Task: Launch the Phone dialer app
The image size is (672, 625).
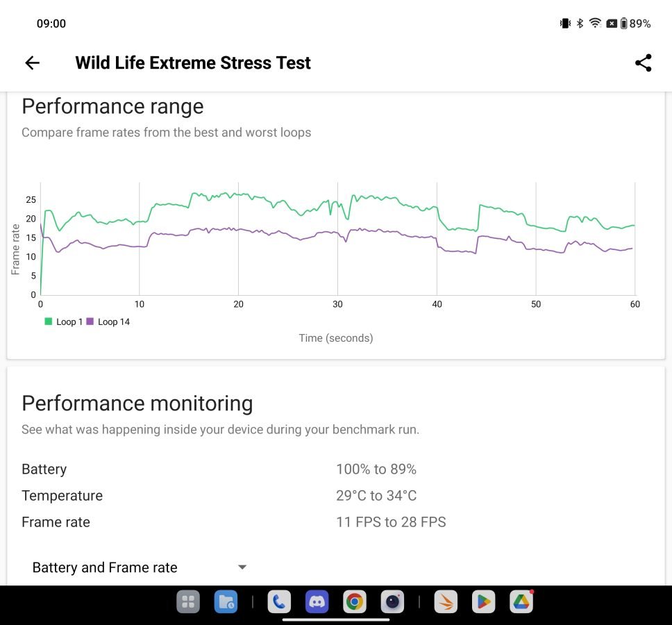Action: pyautogui.click(x=279, y=601)
